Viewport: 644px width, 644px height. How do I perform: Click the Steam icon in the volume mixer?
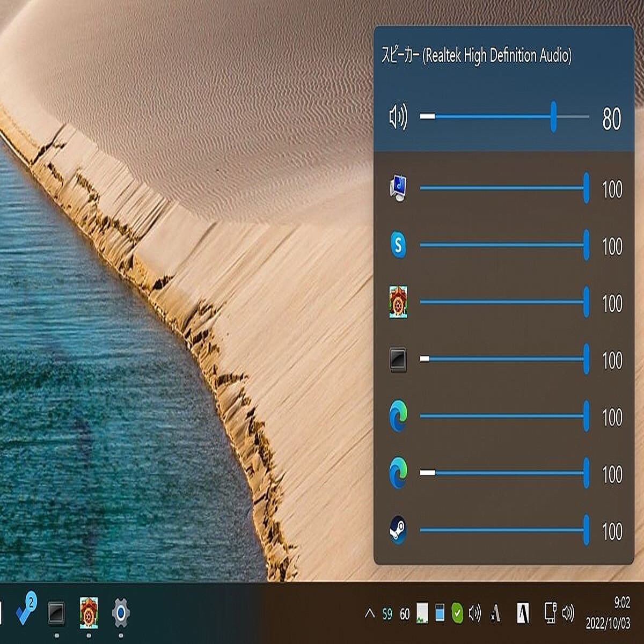point(398,530)
